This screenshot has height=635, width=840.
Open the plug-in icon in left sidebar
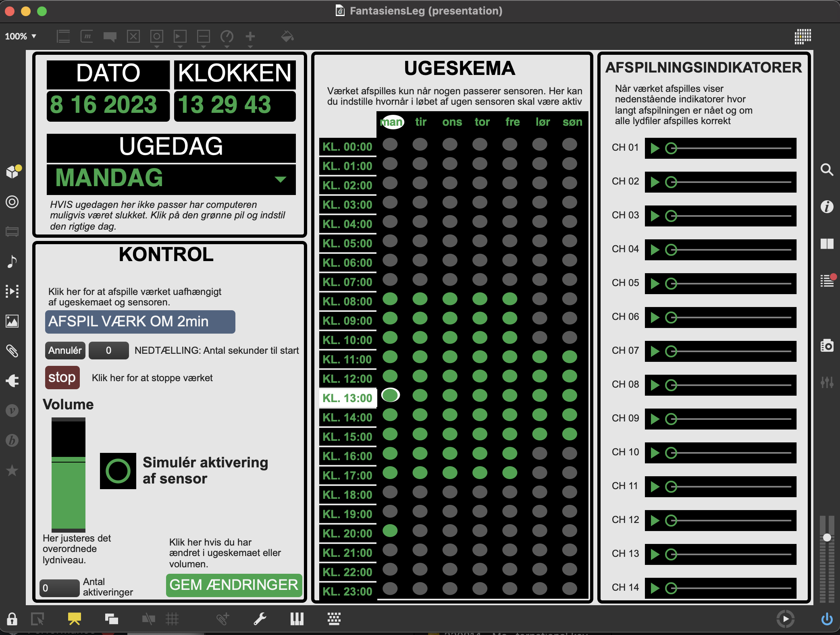click(12, 380)
